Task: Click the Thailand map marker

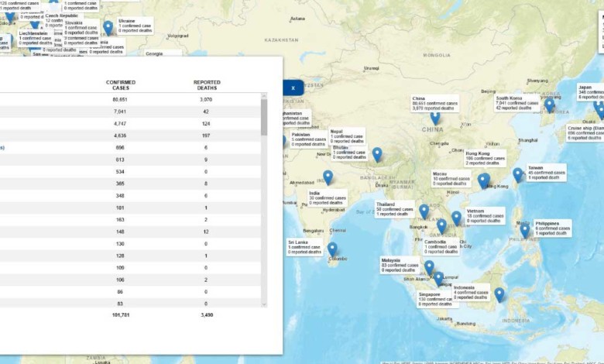Action: point(424,211)
